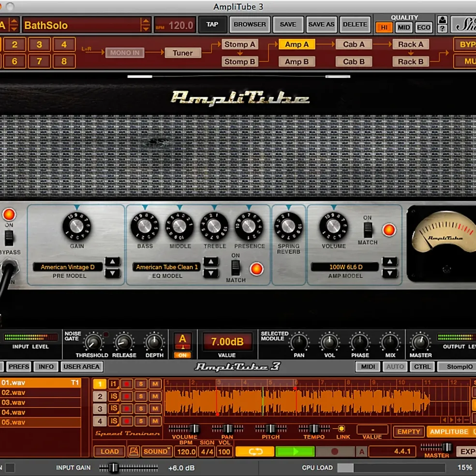Click AMP MODEL up arrow
Screen dimensions: 476x476
(x=390, y=261)
